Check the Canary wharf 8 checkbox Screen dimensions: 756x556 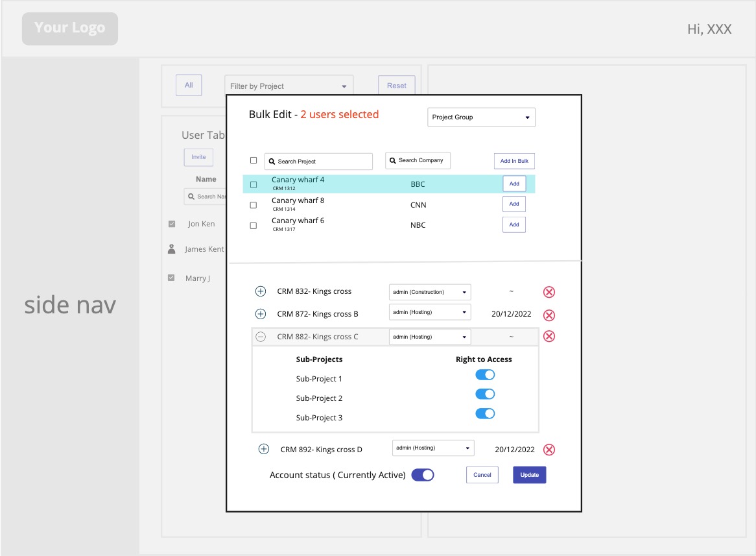tap(254, 205)
